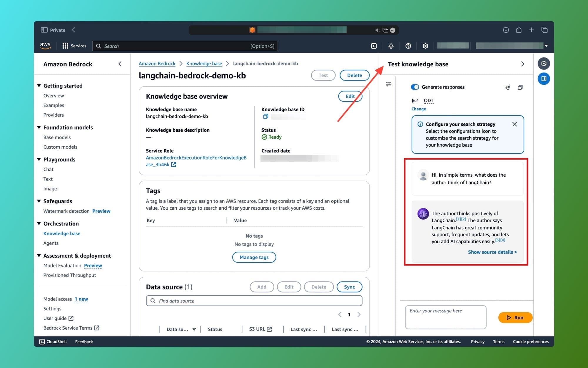Screen dimensions: 588x368
Task: Click the Sync data source button
Action: coord(349,286)
